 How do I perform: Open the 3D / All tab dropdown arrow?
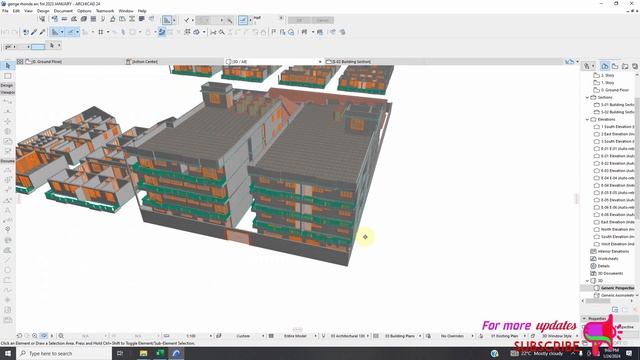click(320, 62)
